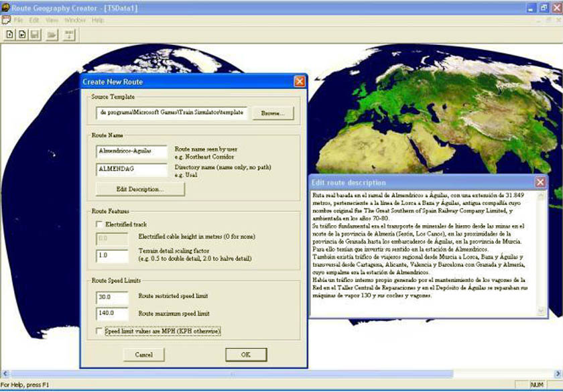
Task: Open the File menu
Action: (18, 20)
